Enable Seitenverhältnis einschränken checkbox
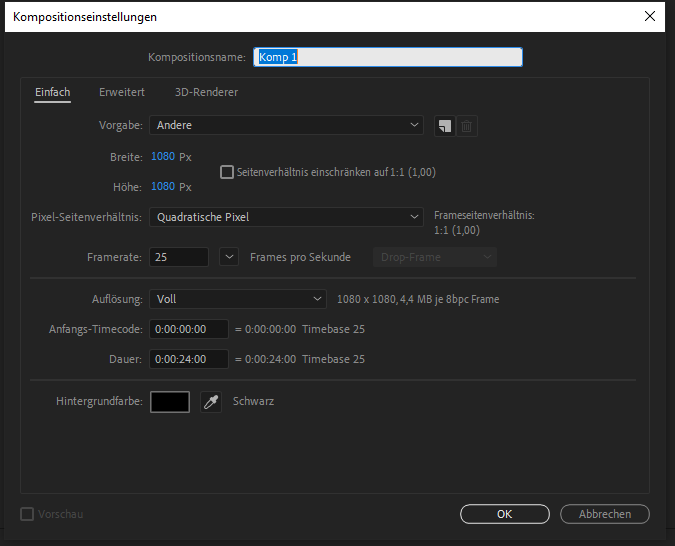The height and width of the screenshot is (546, 675). pyautogui.click(x=226, y=172)
